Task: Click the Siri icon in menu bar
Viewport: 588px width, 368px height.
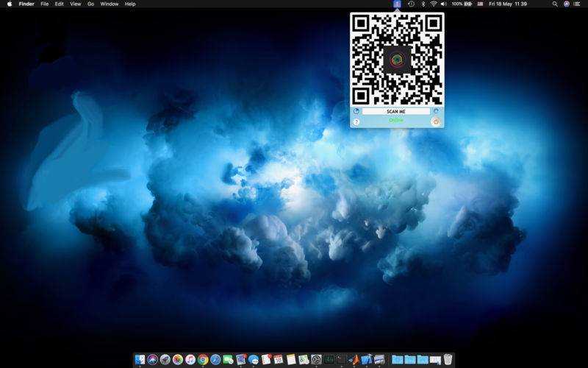Action: (567, 4)
